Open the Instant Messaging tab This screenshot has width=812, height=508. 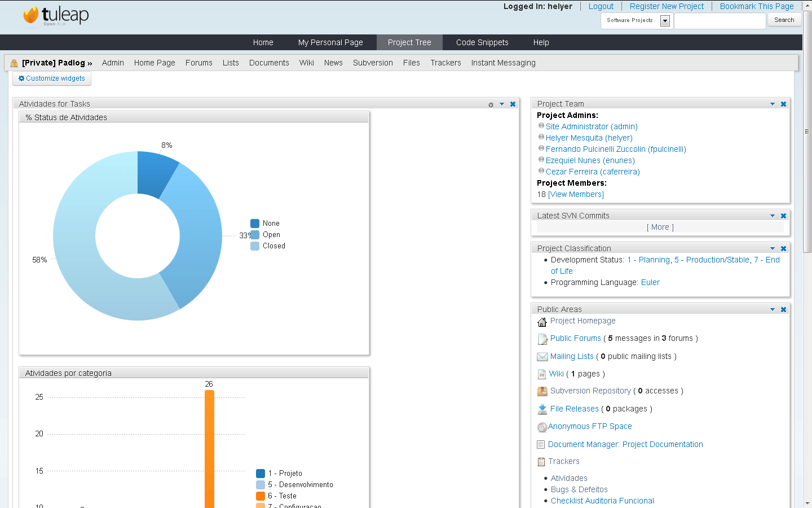(504, 63)
